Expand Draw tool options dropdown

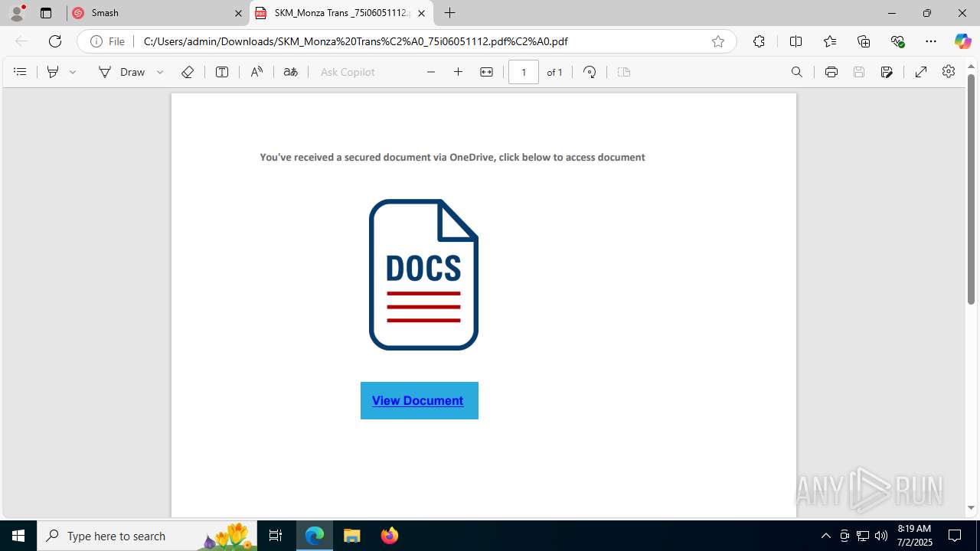point(160,72)
